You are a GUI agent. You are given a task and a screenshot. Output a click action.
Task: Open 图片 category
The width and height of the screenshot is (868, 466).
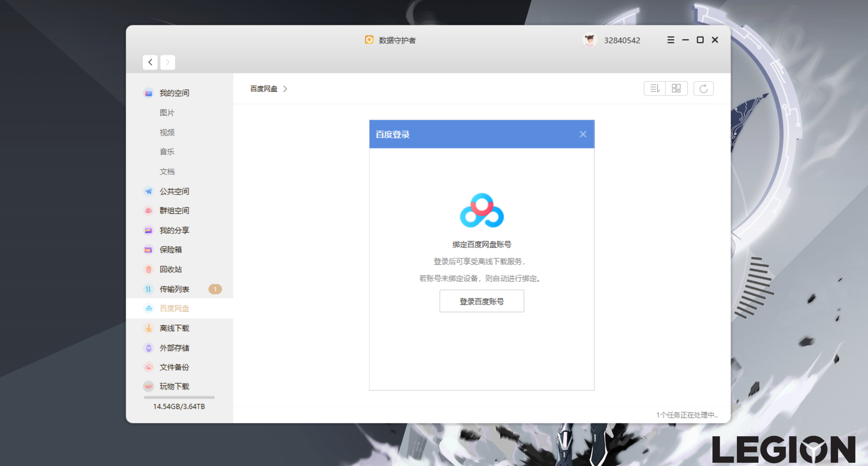click(x=167, y=113)
